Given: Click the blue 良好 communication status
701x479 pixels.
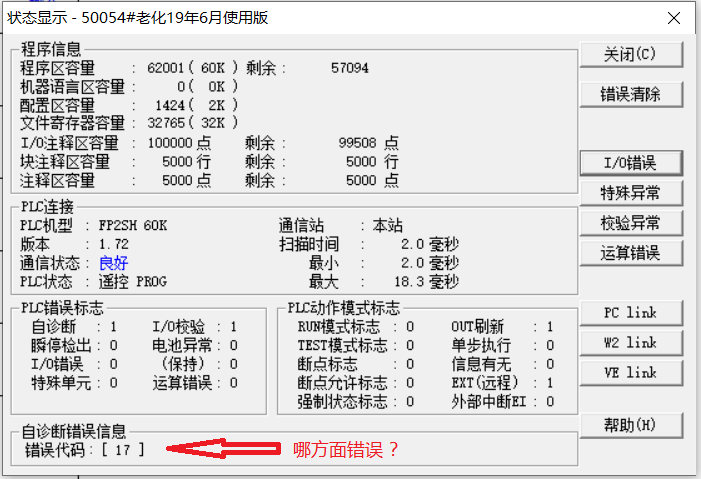Looking at the screenshot, I should click(113, 263).
